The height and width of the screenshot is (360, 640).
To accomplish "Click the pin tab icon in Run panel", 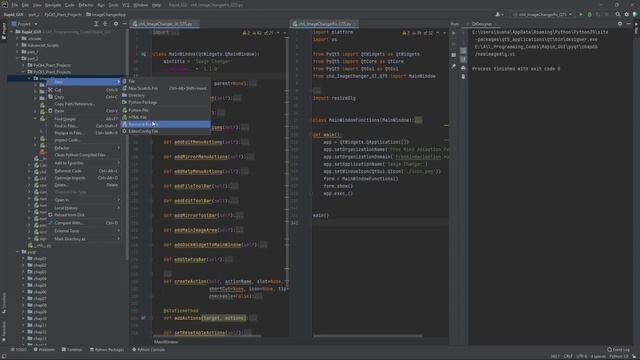I will [x=454, y=66].
